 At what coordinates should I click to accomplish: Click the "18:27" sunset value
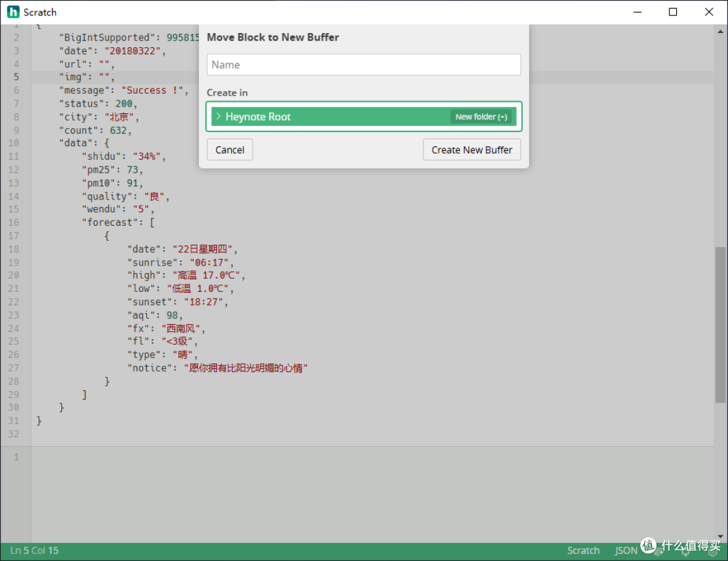(204, 302)
